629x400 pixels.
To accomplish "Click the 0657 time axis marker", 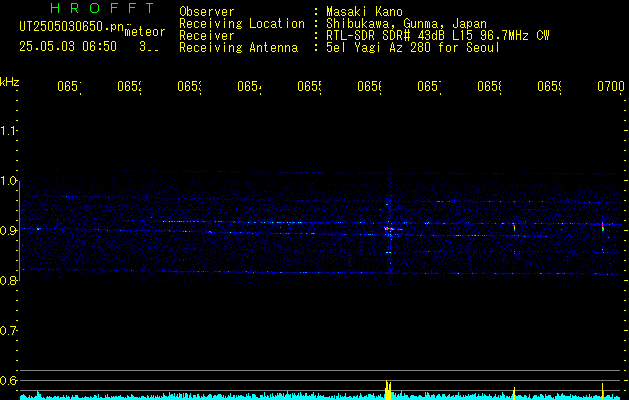I will tap(429, 86).
